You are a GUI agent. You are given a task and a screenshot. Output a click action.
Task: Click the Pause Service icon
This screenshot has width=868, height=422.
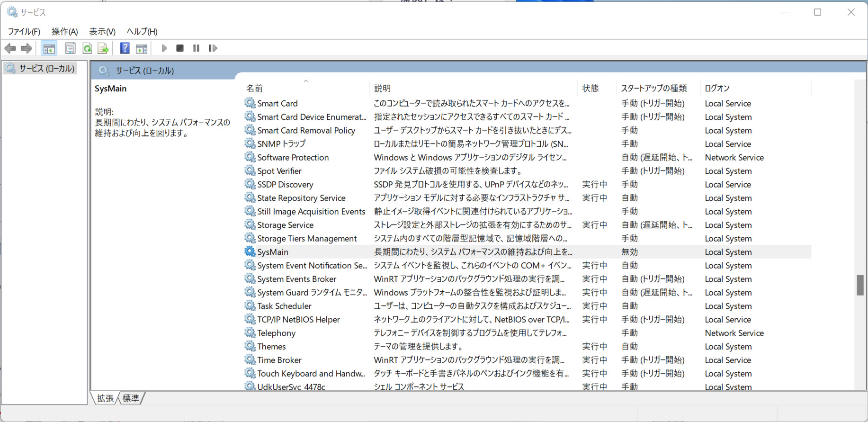(196, 48)
